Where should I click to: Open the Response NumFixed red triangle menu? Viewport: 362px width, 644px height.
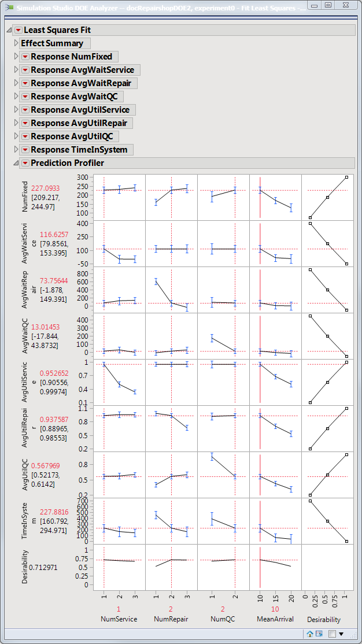[x=25, y=57]
